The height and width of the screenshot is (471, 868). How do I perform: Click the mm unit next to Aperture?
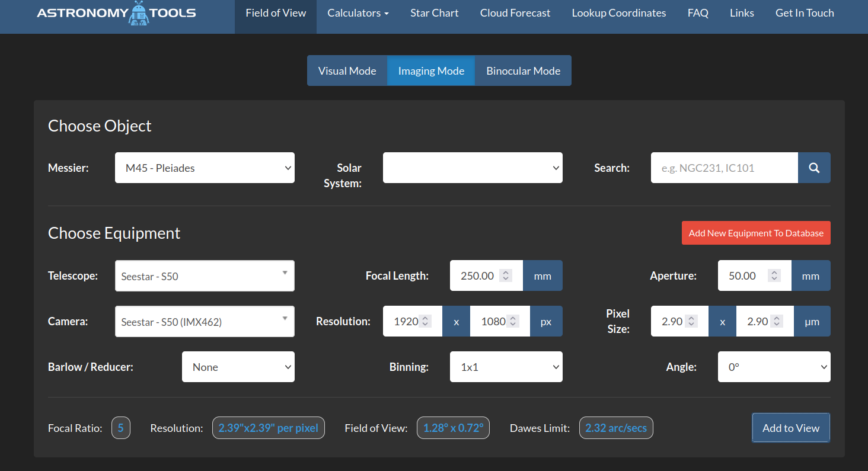(x=810, y=275)
